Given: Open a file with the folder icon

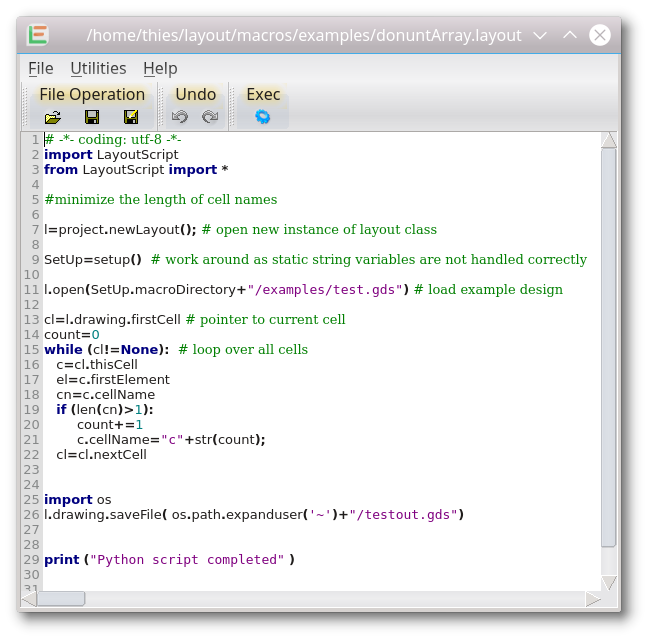Looking at the screenshot, I should click(x=53, y=117).
